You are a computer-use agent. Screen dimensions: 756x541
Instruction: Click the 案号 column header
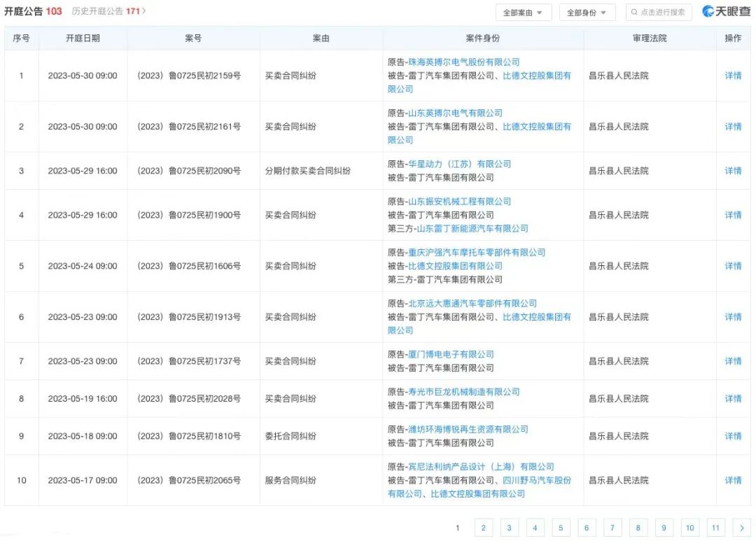(x=193, y=38)
